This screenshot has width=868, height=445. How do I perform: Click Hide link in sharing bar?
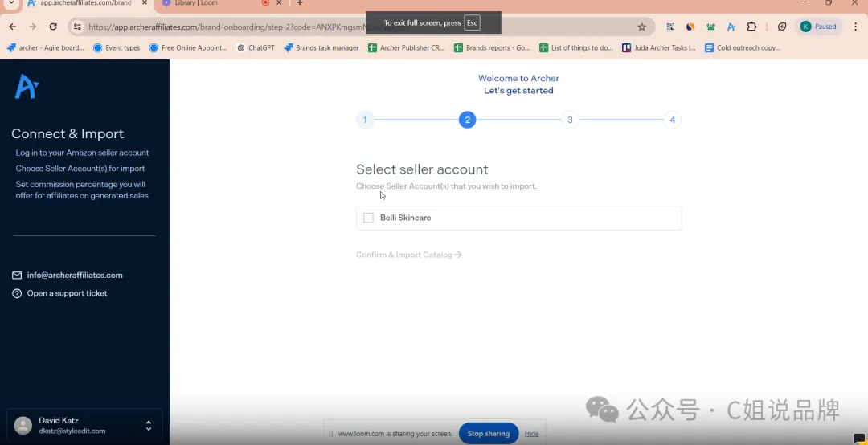[531, 434]
